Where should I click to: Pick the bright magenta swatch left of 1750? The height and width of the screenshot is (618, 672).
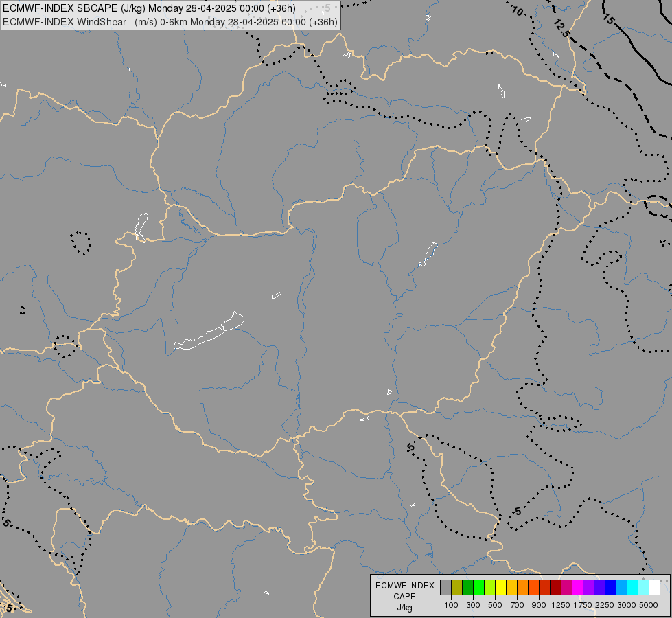tap(577, 588)
